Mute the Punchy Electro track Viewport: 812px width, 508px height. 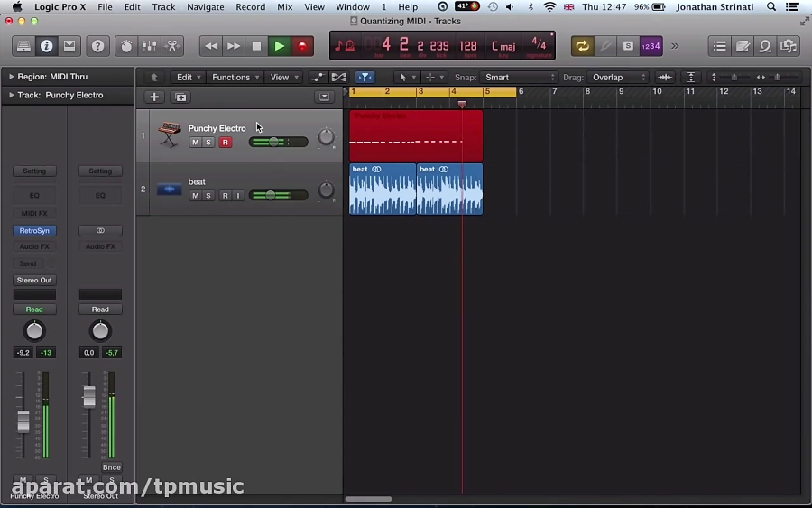coord(195,143)
